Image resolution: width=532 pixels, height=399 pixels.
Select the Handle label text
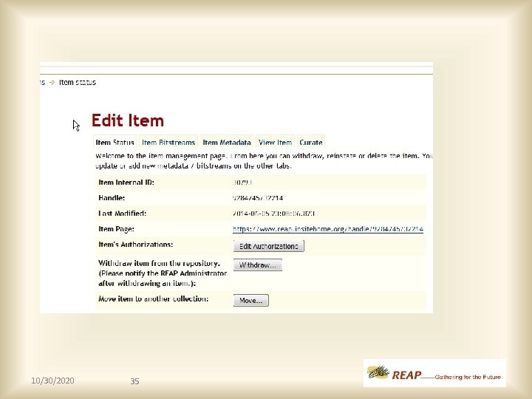[x=112, y=198]
